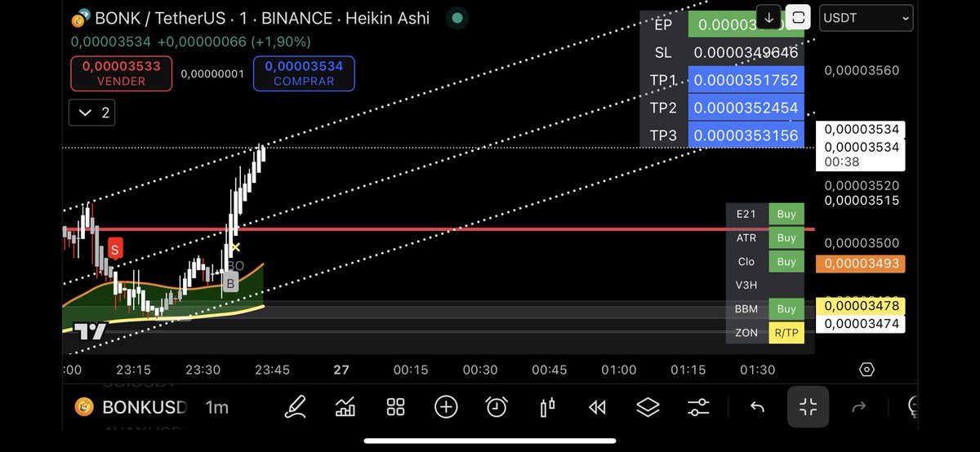Image resolution: width=980 pixels, height=452 pixels.
Task: Undo the last action with the left arrow
Action: 757,406
